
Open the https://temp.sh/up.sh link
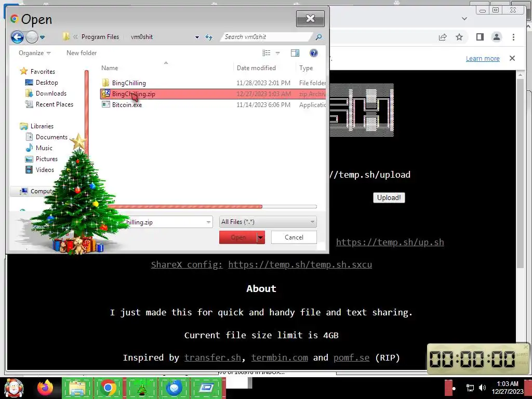[x=390, y=242]
